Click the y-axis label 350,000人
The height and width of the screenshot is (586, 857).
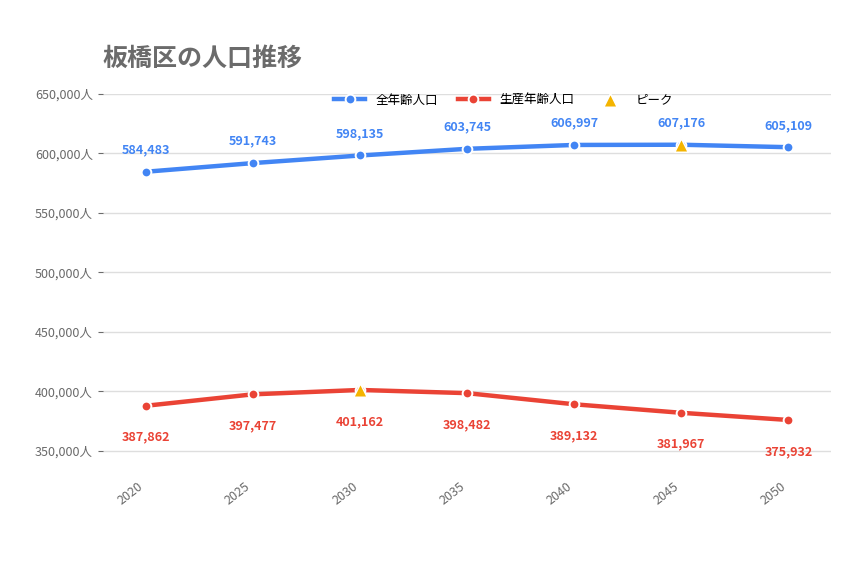click(63, 452)
